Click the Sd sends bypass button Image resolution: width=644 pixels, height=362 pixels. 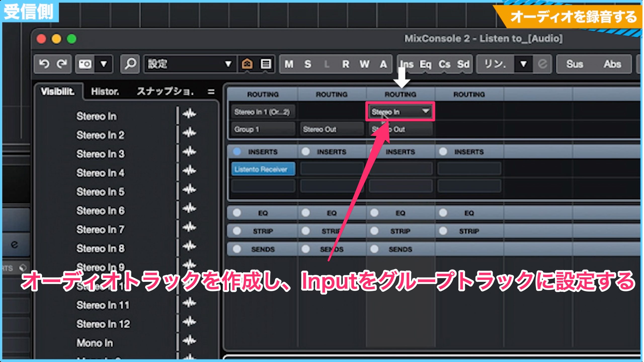click(463, 64)
